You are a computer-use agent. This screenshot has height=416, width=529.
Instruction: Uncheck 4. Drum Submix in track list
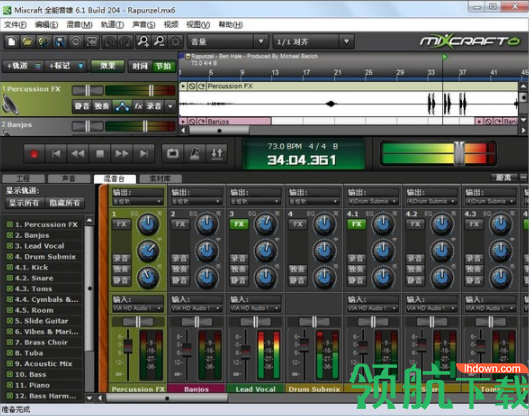10,256
